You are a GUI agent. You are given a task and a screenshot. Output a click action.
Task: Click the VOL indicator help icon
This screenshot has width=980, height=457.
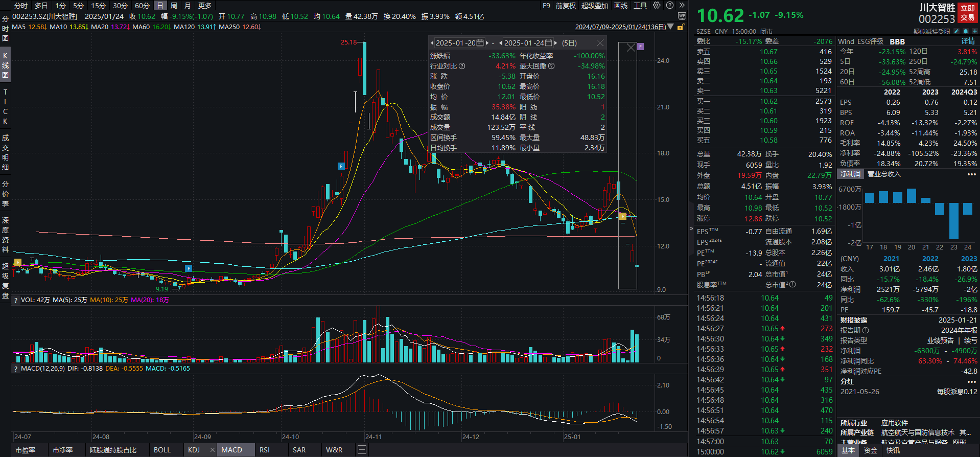click(16, 300)
